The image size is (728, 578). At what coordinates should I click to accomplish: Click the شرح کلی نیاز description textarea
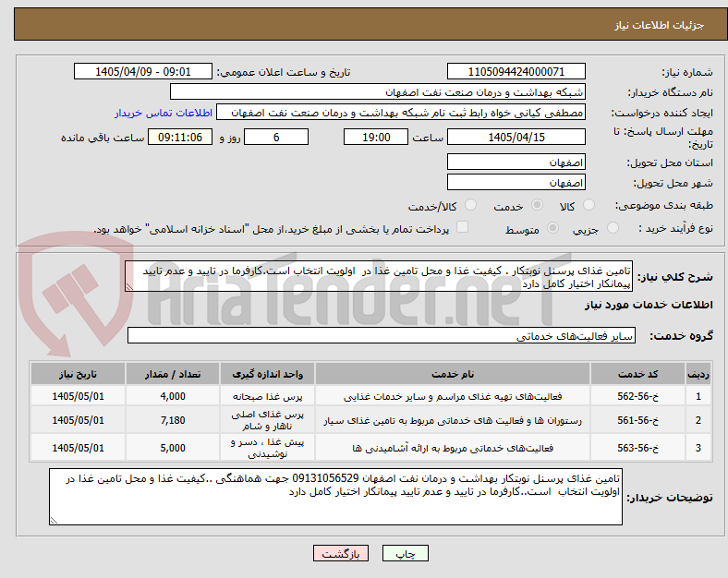(379, 276)
